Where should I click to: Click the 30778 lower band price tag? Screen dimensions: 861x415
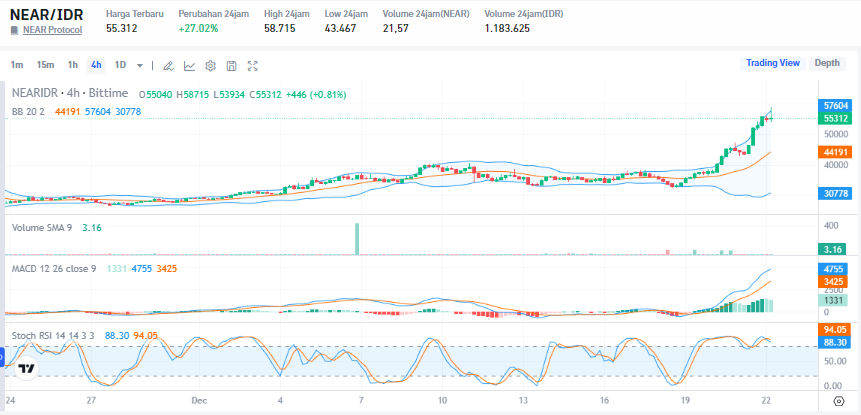pyautogui.click(x=835, y=194)
